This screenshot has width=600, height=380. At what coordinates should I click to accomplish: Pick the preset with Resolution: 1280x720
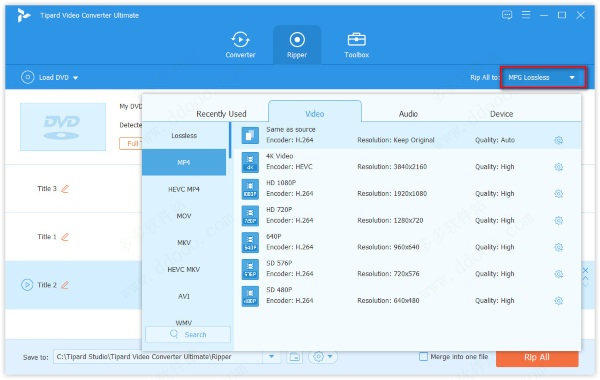pyautogui.click(x=408, y=216)
